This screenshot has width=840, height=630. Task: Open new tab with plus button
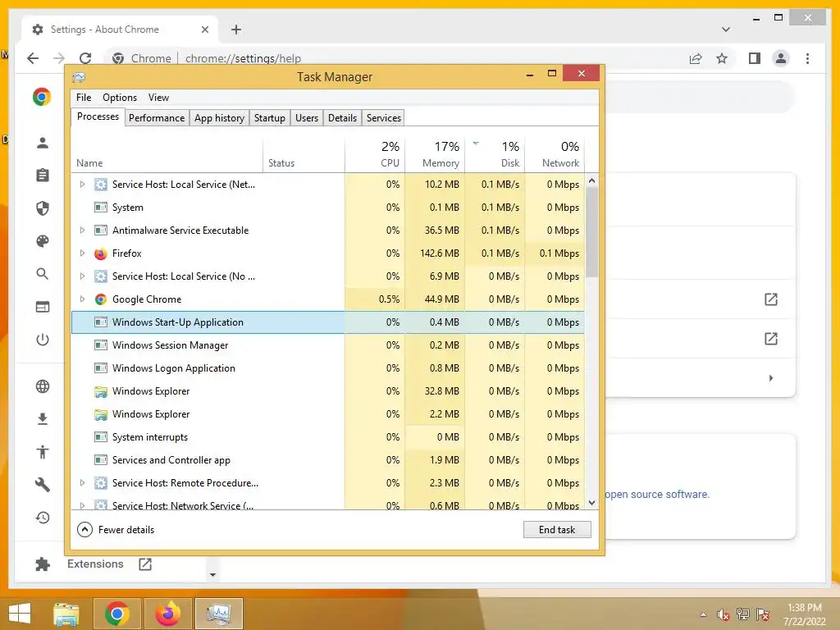236,30
